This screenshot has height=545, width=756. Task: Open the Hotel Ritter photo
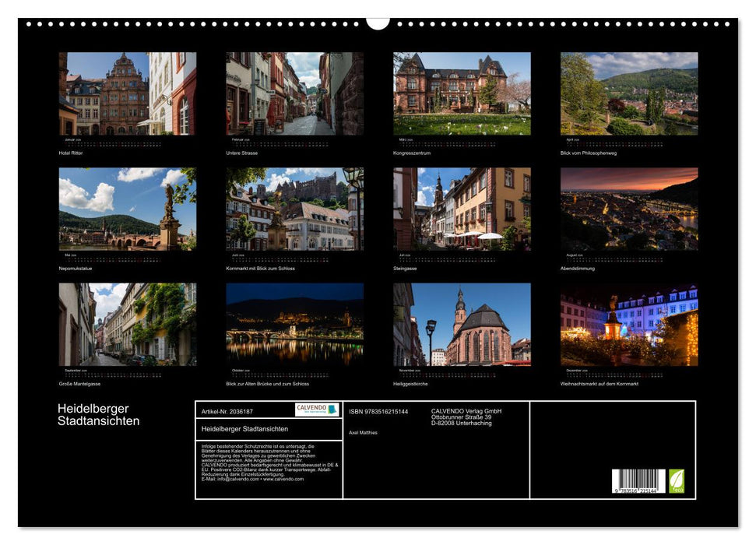pyautogui.click(x=128, y=94)
